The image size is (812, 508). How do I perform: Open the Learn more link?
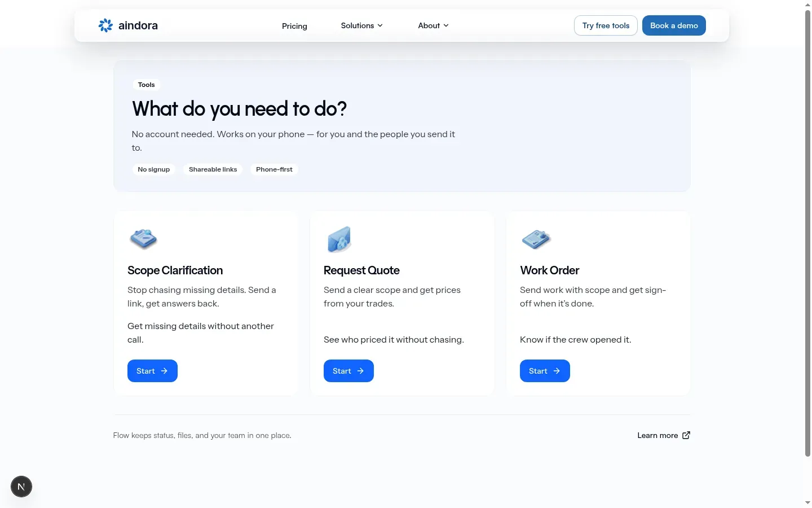(x=664, y=435)
